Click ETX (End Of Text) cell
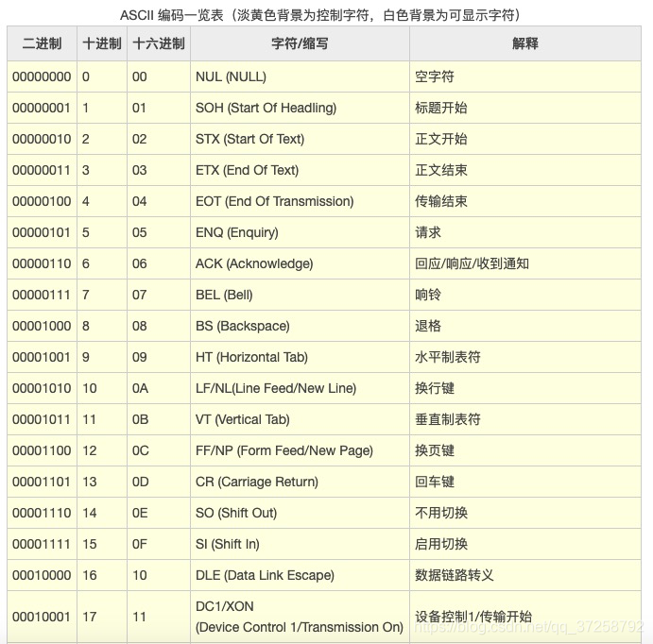Viewport: 653px width, 644px height. 300,170
